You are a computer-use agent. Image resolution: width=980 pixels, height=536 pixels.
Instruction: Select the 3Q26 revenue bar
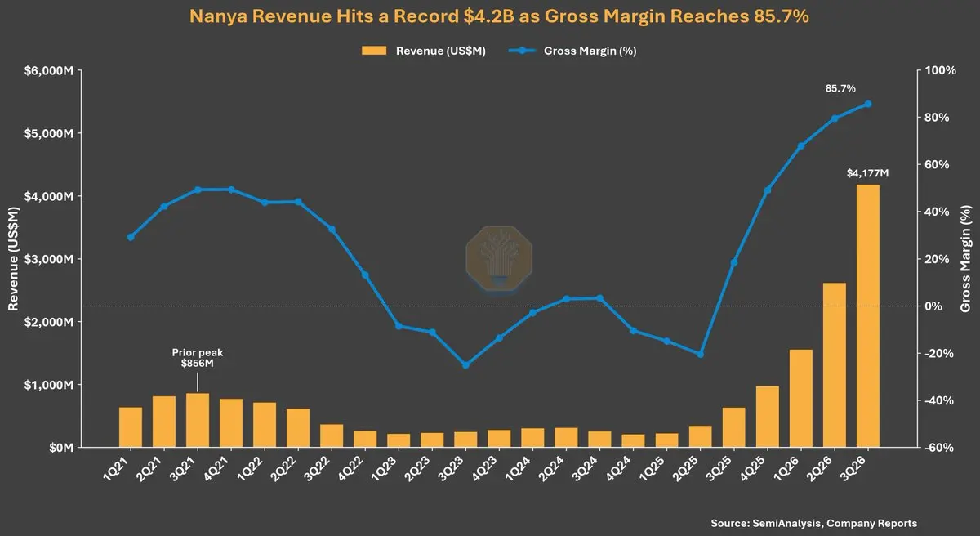tap(867, 316)
